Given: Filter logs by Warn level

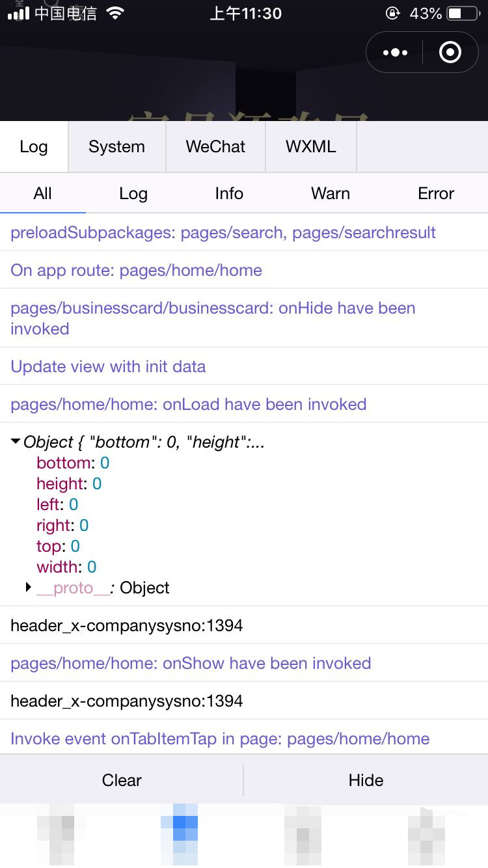Looking at the screenshot, I should 331,193.
